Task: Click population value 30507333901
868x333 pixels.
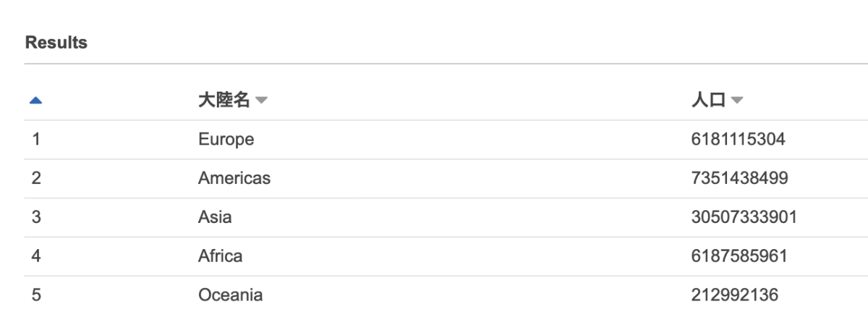Action: tap(744, 217)
